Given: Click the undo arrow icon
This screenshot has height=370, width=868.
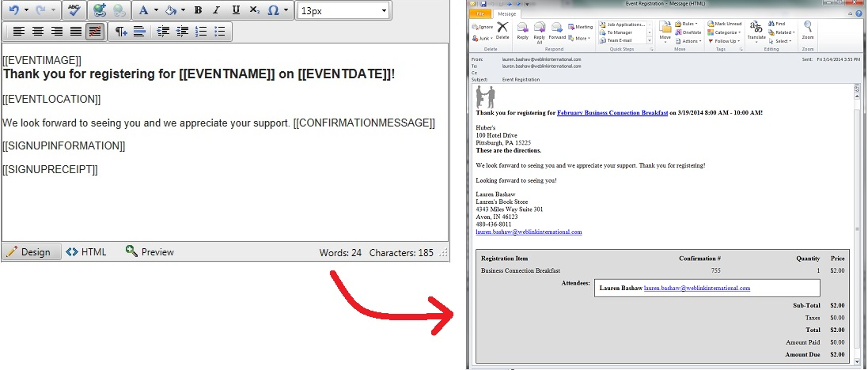Looking at the screenshot, I should 12,10.
